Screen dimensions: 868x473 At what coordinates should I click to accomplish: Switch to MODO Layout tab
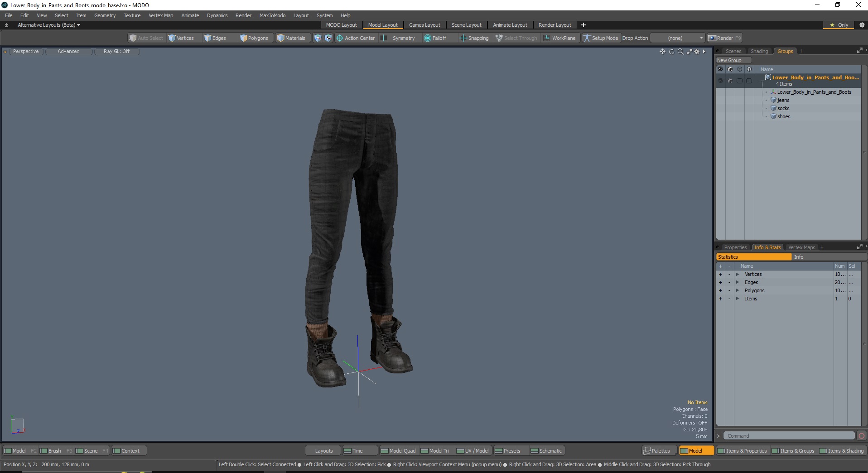(x=341, y=25)
